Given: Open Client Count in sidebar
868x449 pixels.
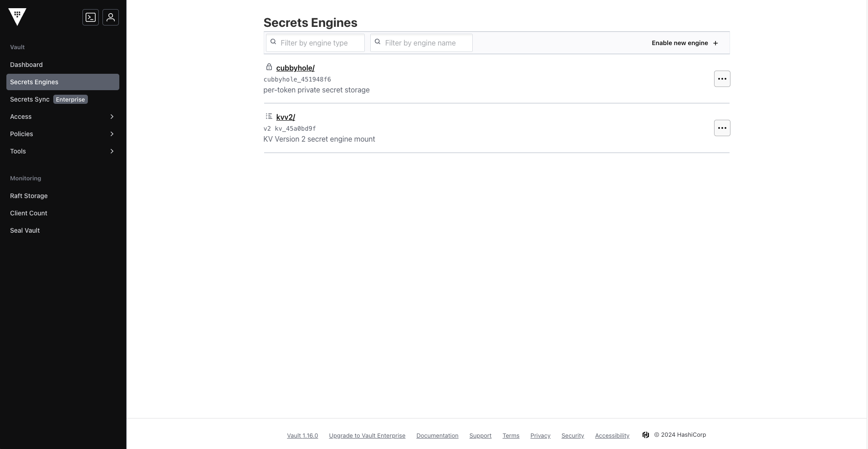Looking at the screenshot, I should (63, 213).
